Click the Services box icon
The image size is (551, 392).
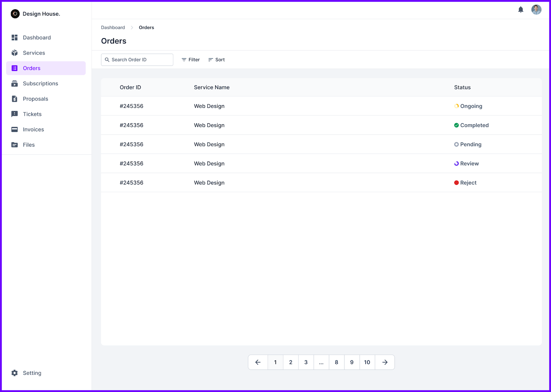[x=14, y=53]
